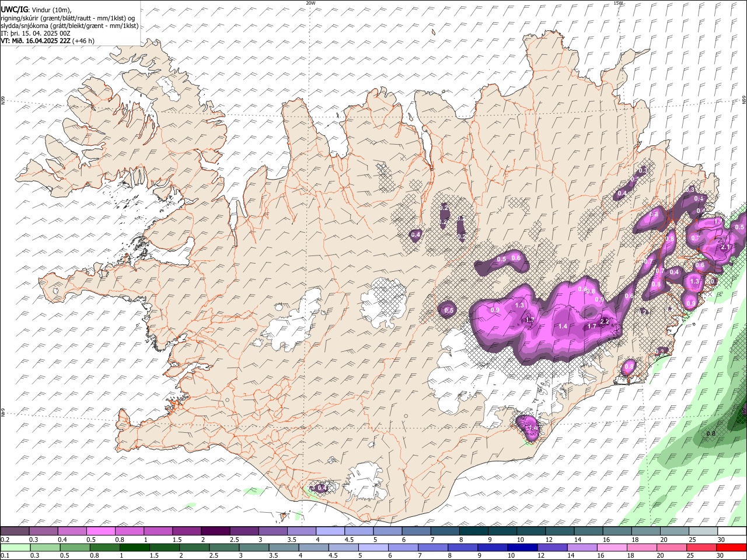Click the '2.2' precipitation value on map
This screenshot has height=560, width=747.
tap(605, 321)
